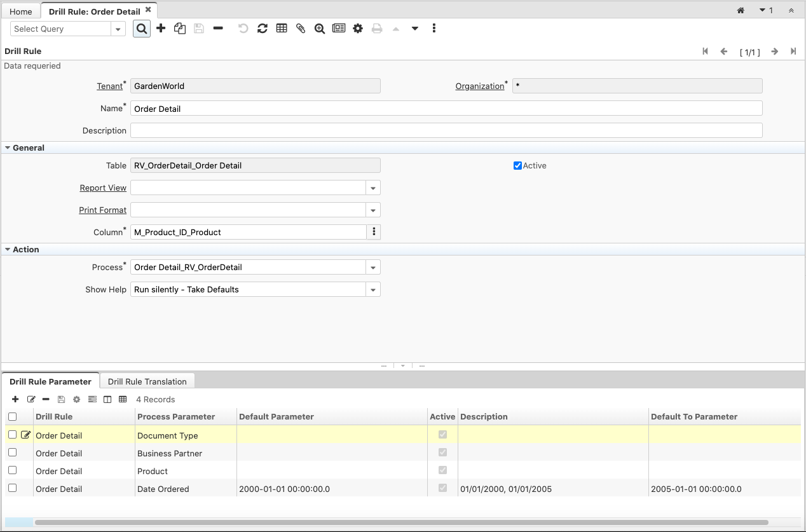Open the Home icon at top right
The height and width of the screenshot is (532, 806).
tap(741, 11)
